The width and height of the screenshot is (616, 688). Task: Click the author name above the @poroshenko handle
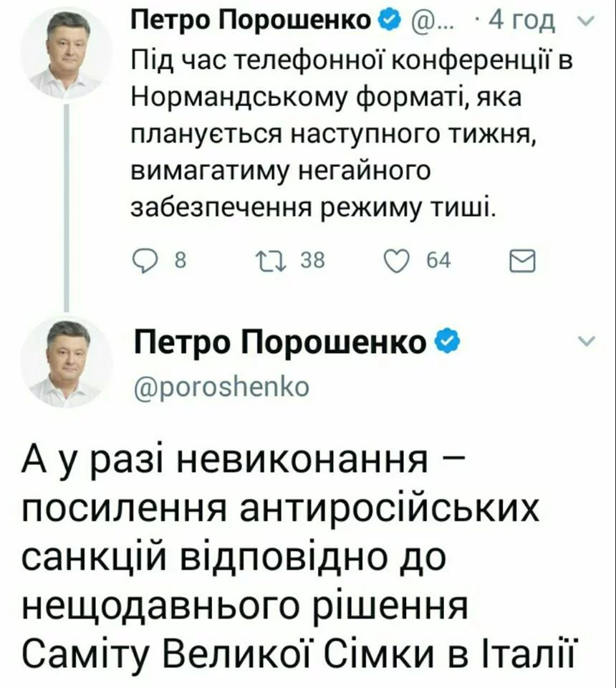point(284,343)
